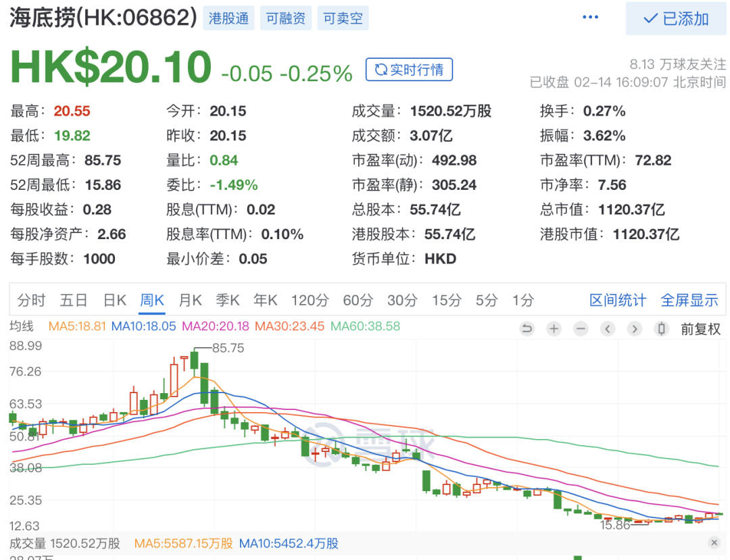Click the chart reset/undo arrow icon

(x=527, y=329)
